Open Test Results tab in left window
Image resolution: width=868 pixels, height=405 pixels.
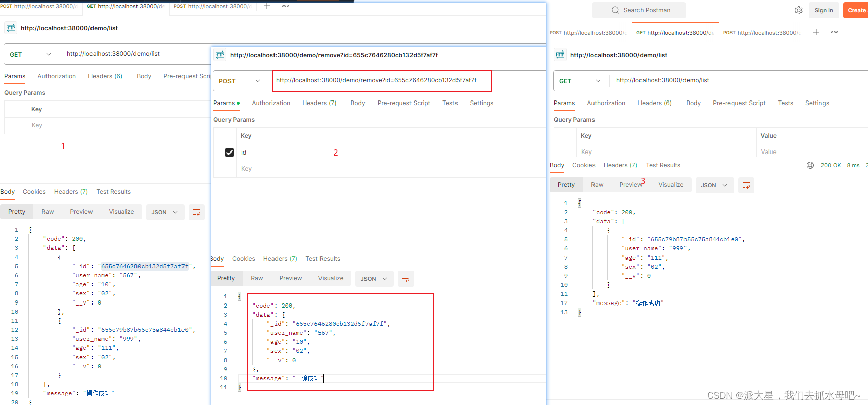(x=114, y=192)
